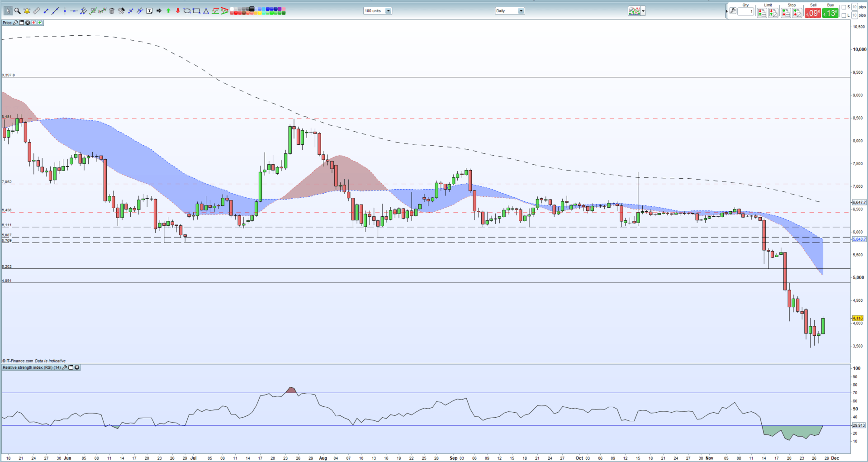The width and height of the screenshot is (868, 462).
Task: Click first Stop order button
Action: pos(786,13)
